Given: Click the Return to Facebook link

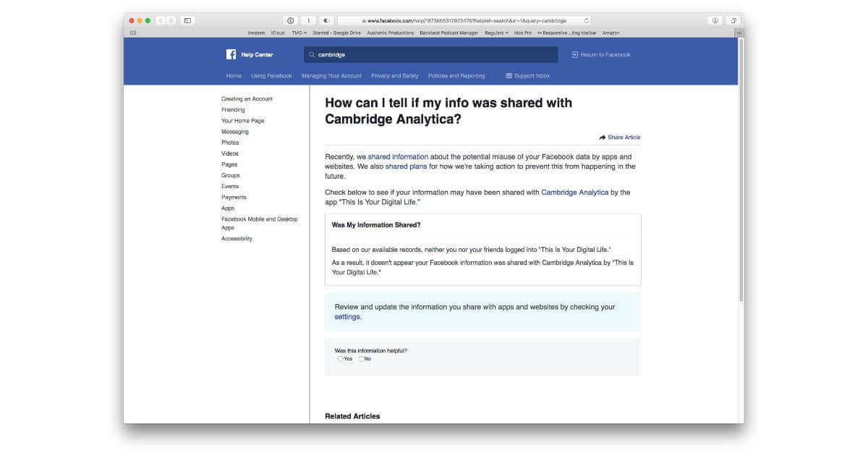Looking at the screenshot, I should tap(600, 54).
